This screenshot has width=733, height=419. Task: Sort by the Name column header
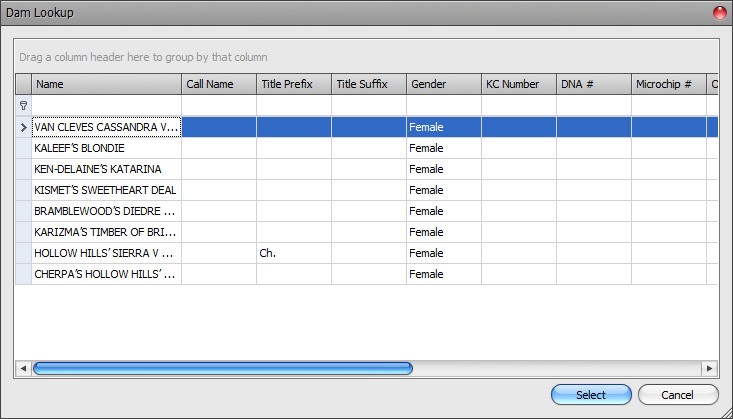pyautogui.click(x=107, y=84)
